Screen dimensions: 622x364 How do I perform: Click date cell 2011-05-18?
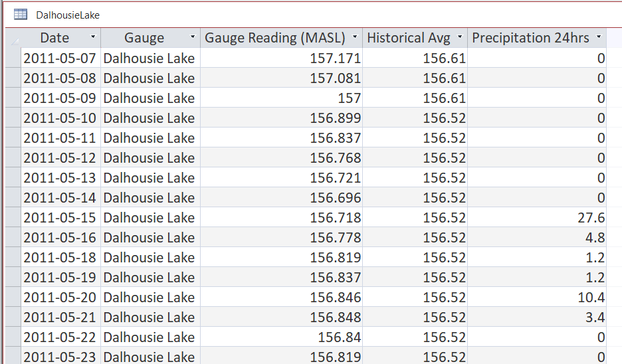click(x=60, y=257)
